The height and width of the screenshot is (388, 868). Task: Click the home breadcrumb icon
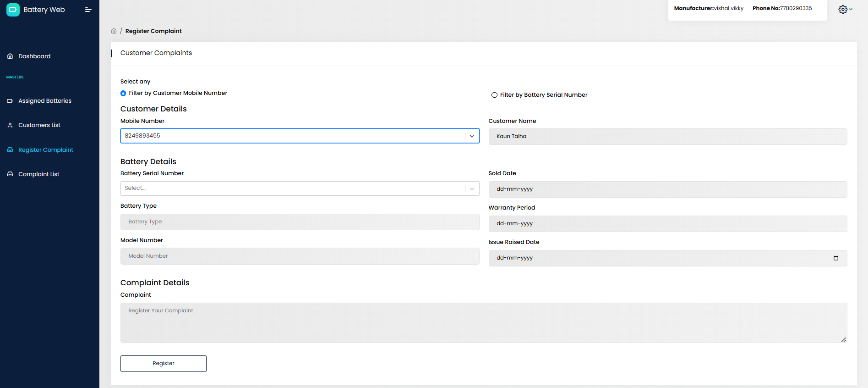click(x=114, y=31)
